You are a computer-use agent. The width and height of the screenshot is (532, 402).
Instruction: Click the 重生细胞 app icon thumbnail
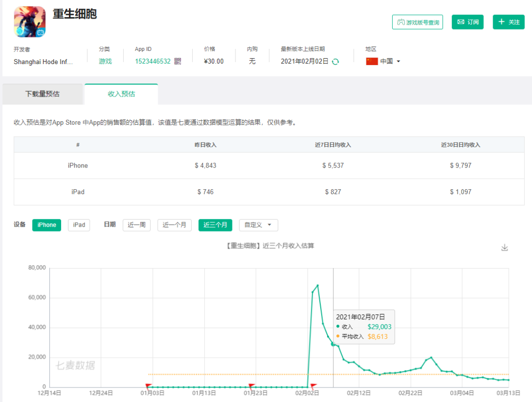coord(30,22)
